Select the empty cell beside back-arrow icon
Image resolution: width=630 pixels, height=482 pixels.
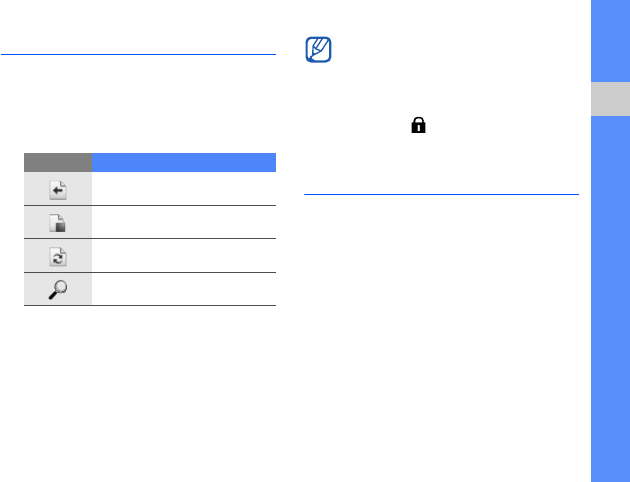point(183,188)
